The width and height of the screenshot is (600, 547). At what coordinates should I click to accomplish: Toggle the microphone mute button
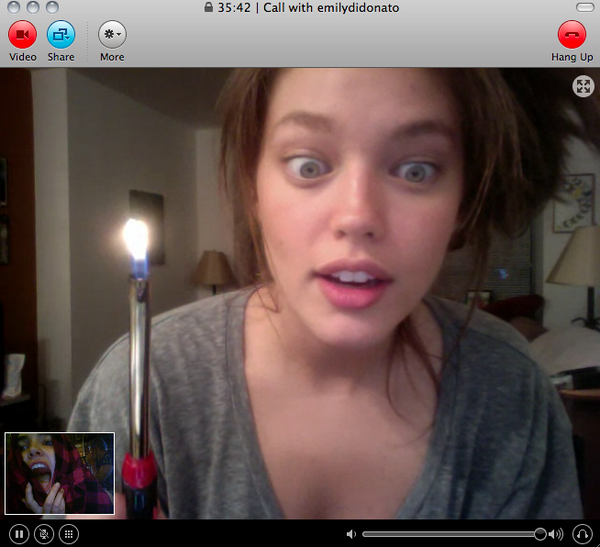(44, 534)
